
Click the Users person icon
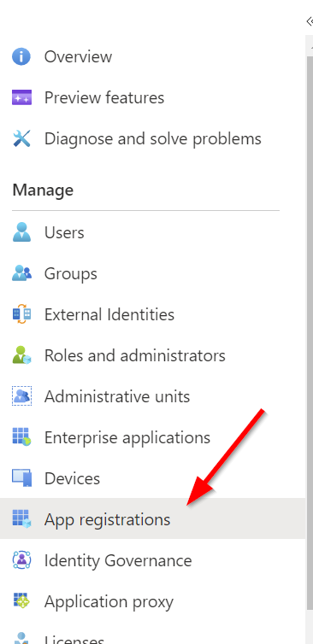pos(21,232)
